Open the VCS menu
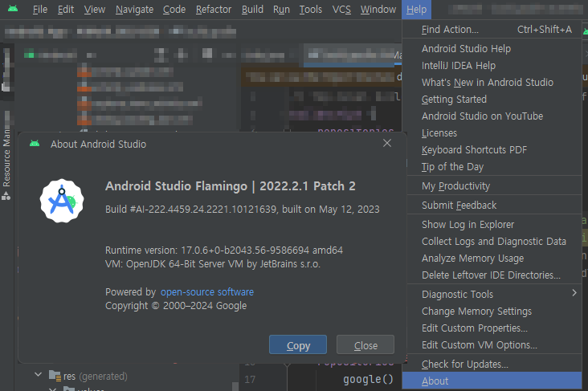Image resolution: width=588 pixels, height=391 pixels. [341, 10]
